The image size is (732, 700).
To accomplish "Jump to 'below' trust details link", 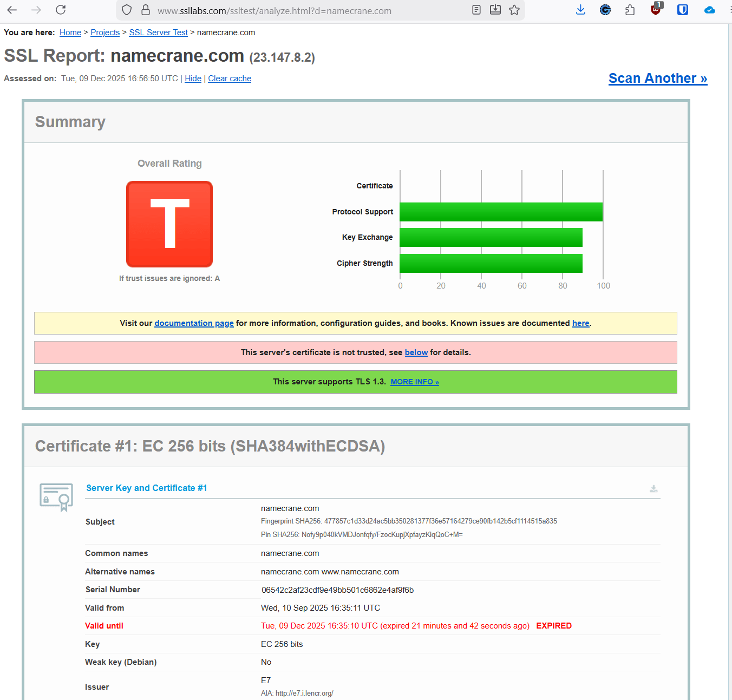I will pos(416,352).
